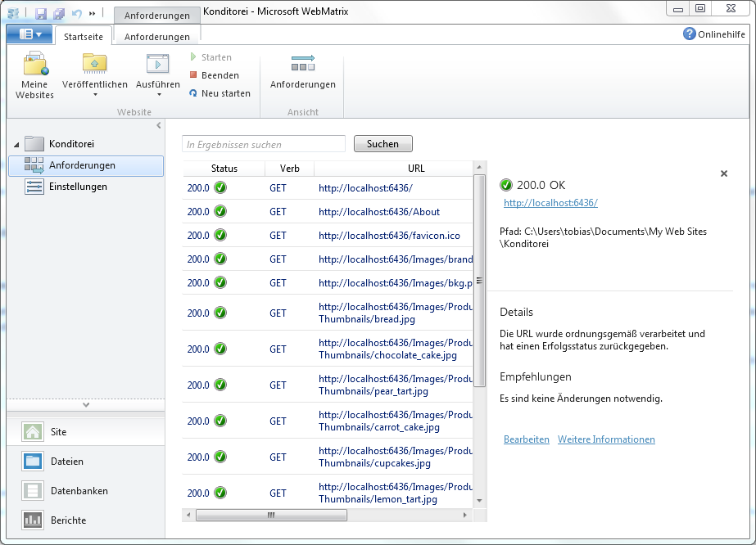Close the details pane with the X
The image size is (756, 545).
724,173
